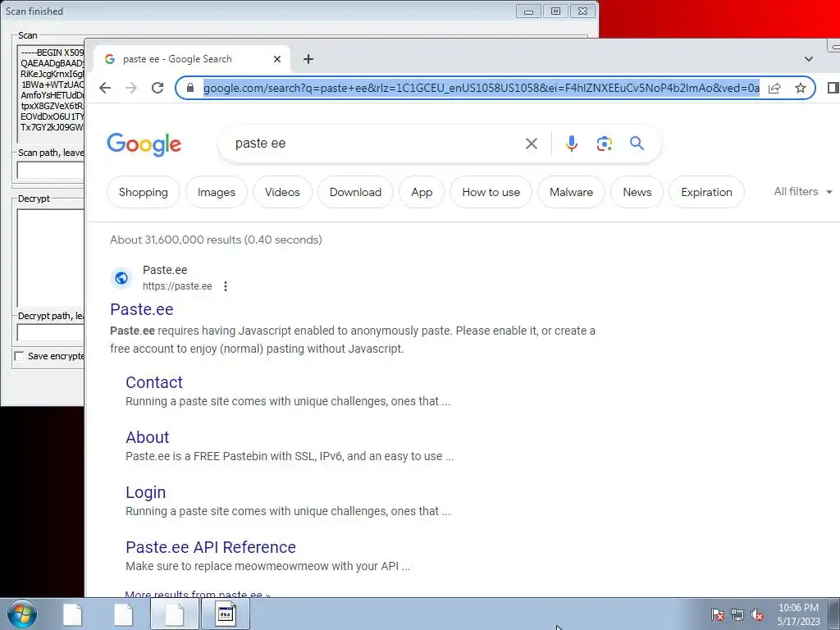Submit search with magnifier icon
Viewport: 840px width, 630px height.
[637, 143]
